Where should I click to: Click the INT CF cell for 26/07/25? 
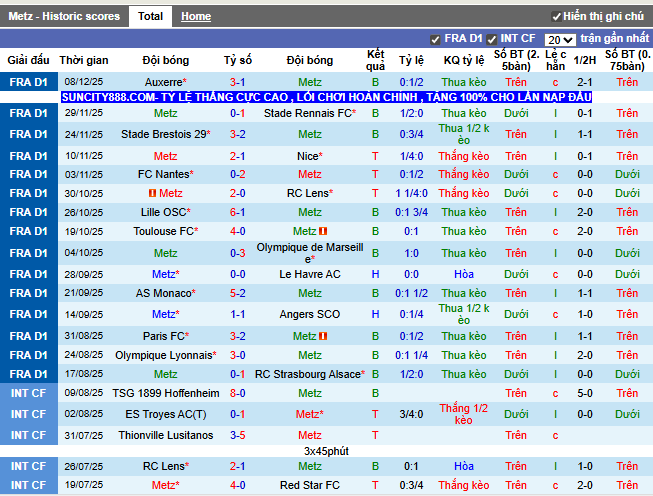[x=28, y=466]
